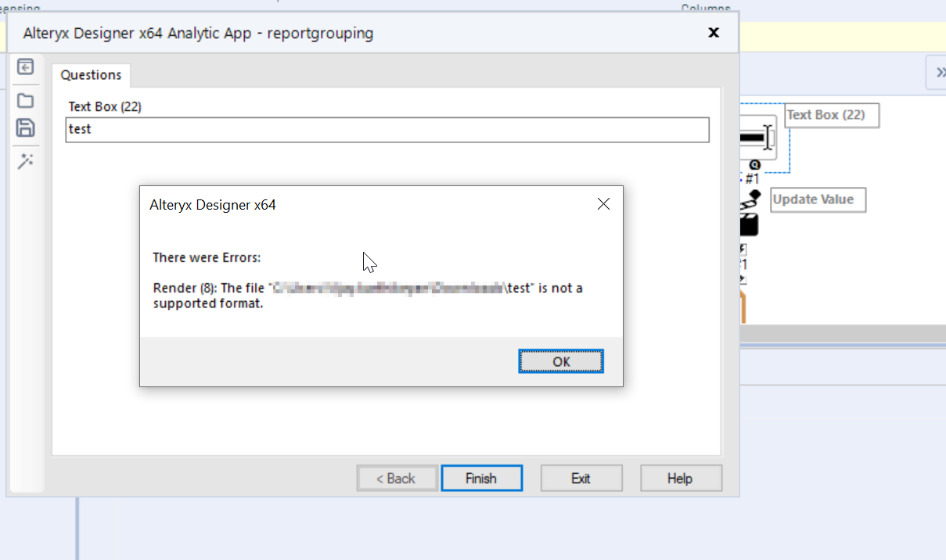Dismiss the error dialog with OK
This screenshot has height=560, width=946.
pos(560,361)
